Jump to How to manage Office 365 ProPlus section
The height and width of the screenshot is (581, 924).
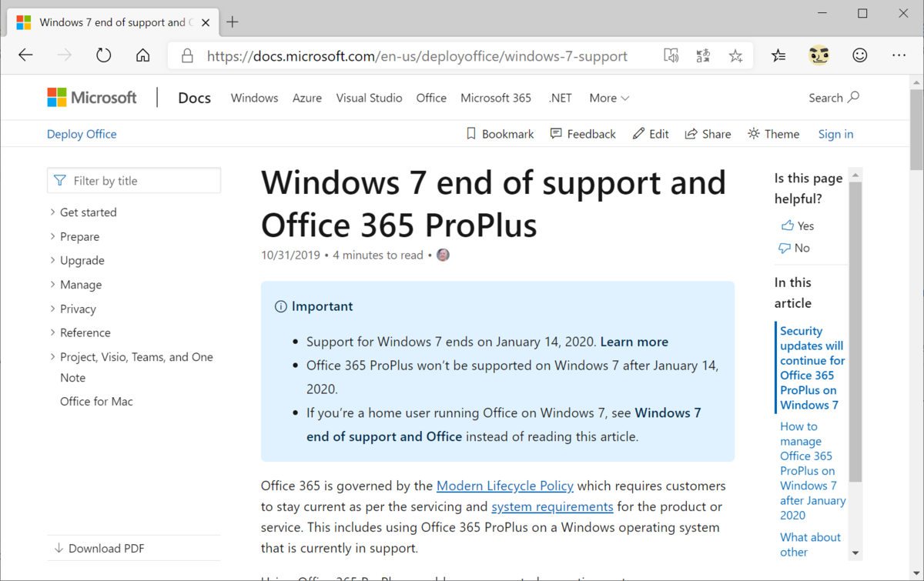pyautogui.click(x=812, y=471)
